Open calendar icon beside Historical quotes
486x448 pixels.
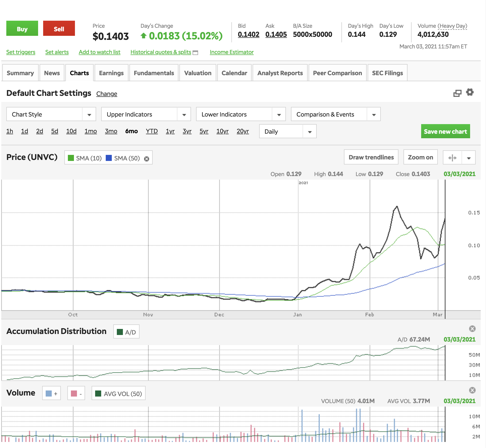click(x=195, y=52)
